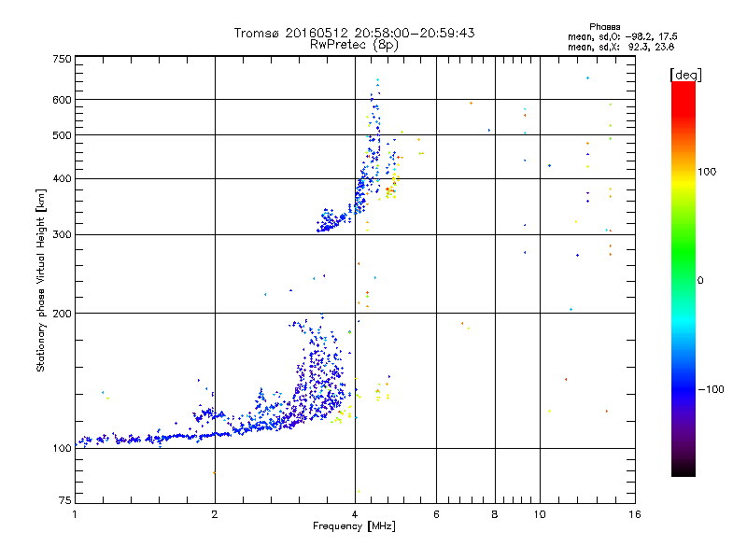Click the y-axis tick label '600'
Screen dimensions: 747x560
pos(62,100)
